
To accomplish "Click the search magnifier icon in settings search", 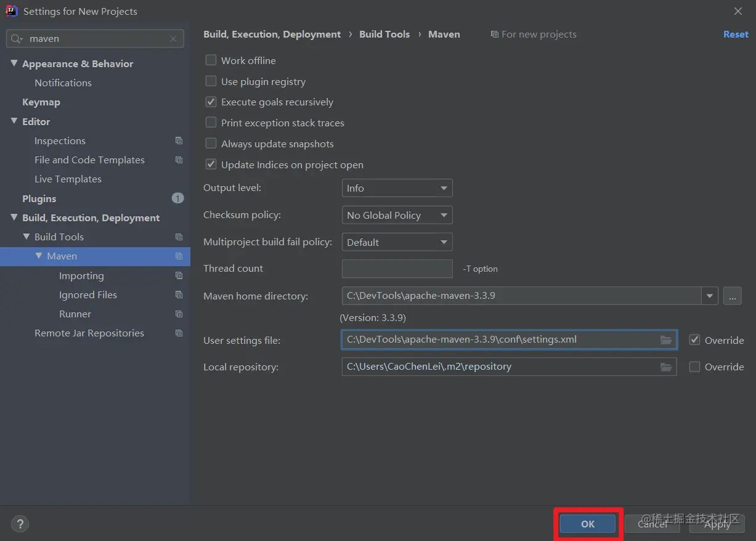I will (x=17, y=38).
